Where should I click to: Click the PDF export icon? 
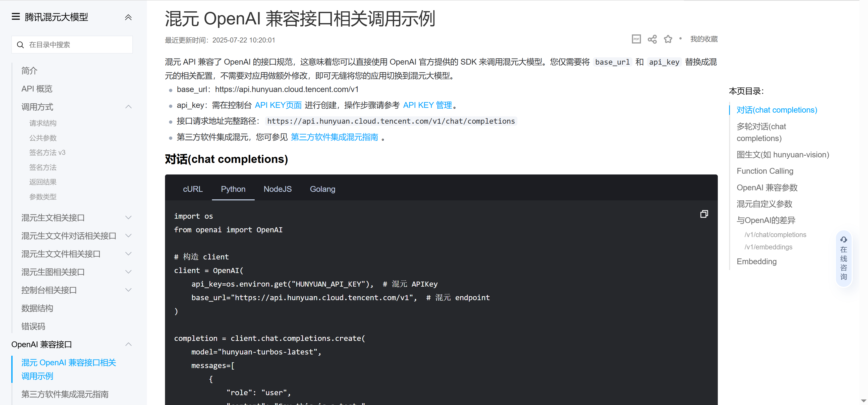[636, 39]
